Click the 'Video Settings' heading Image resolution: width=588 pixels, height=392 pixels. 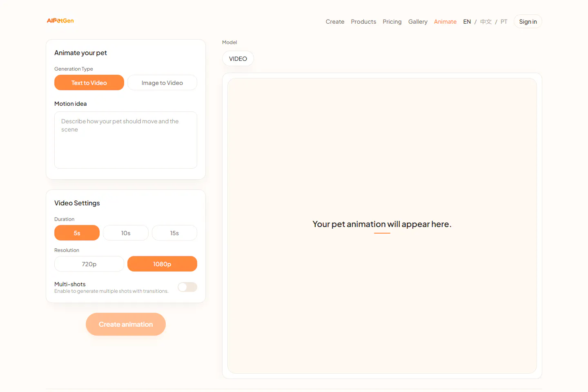point(77,203)
